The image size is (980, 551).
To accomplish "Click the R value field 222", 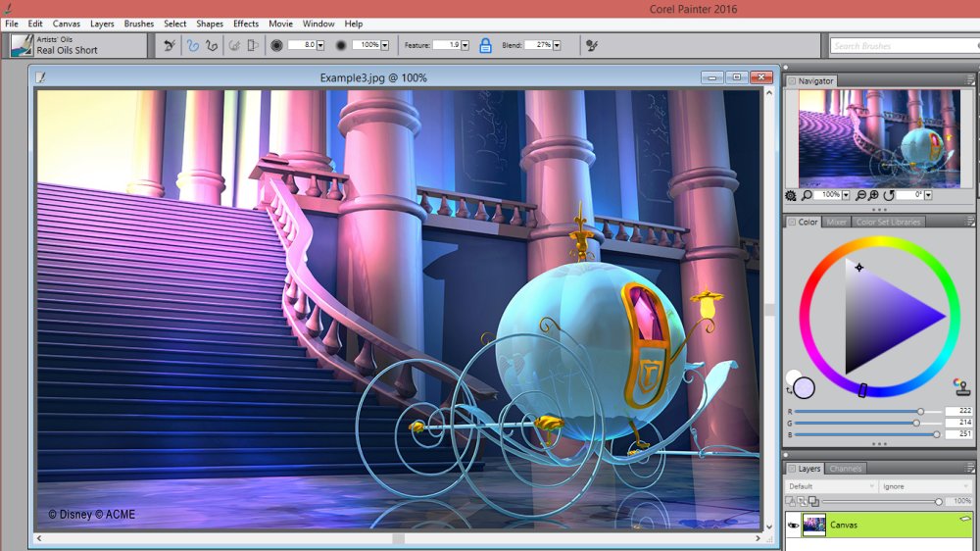I will [958, 411].
